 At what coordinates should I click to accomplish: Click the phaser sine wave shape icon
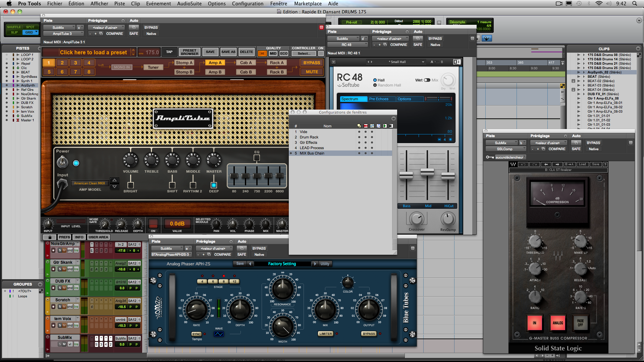(219, 334)
